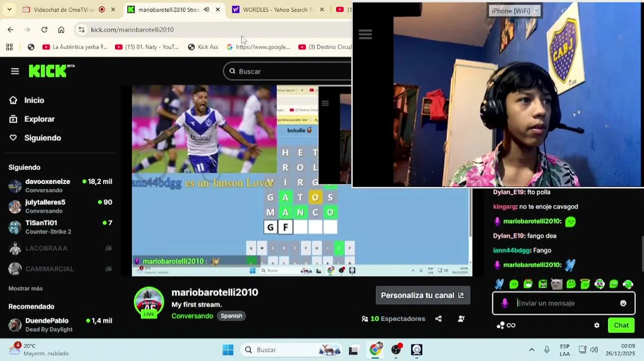
Task: Close the Videochat de OmeTV tab
Action: (x=113, y=10)
